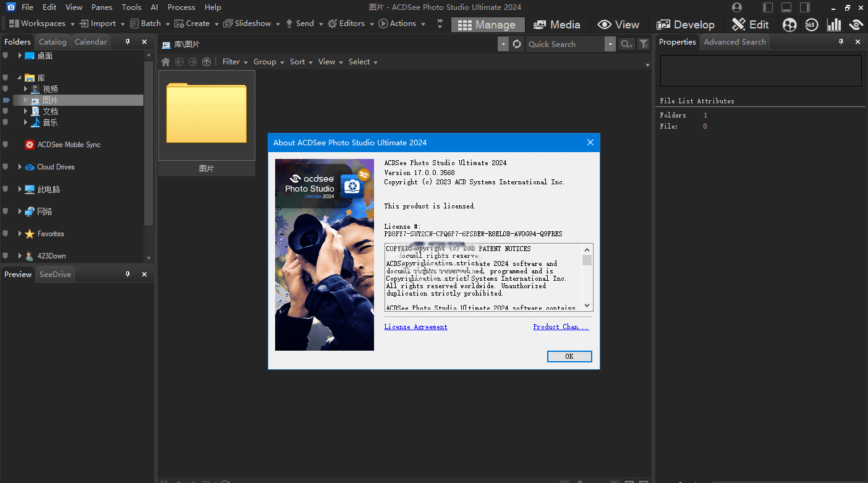Pin the Properties pane with the pushpin icon

841,41
